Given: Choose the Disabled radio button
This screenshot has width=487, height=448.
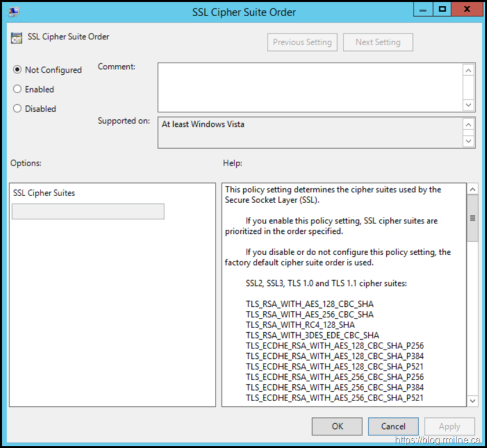Looking at the screenshot, I should (x=17, y=108).
